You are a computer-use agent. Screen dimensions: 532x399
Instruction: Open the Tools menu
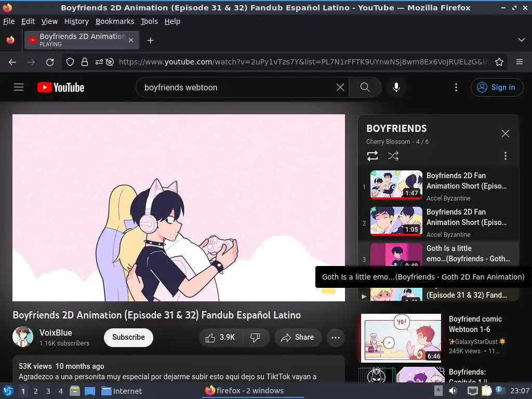tap(149, 21)
